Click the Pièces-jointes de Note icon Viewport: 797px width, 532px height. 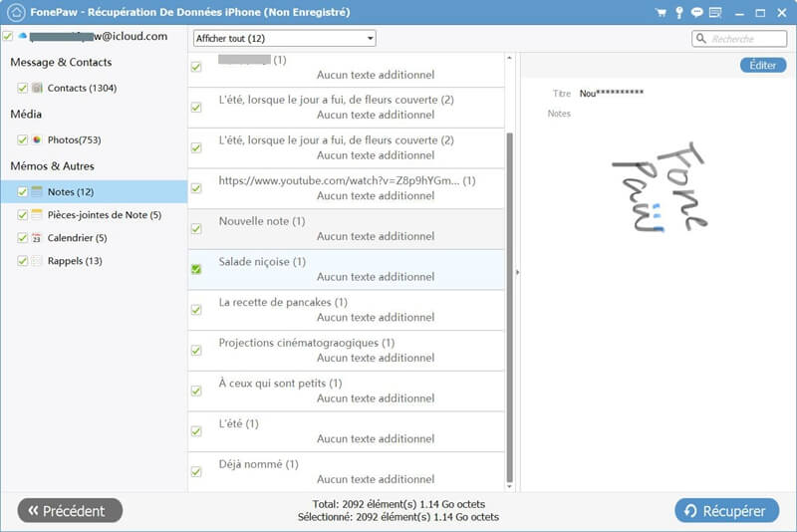[x=37, y=214]
